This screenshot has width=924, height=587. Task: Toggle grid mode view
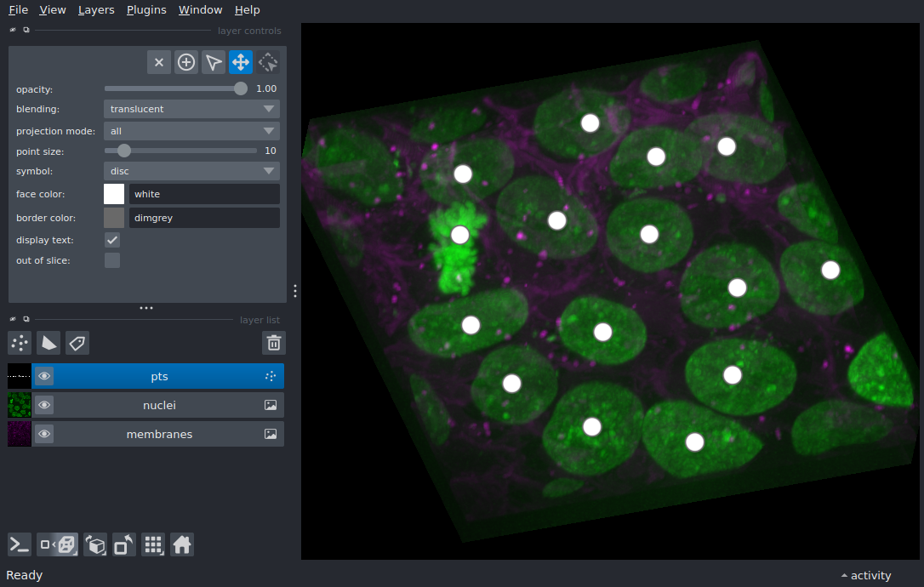click(153, 544)
